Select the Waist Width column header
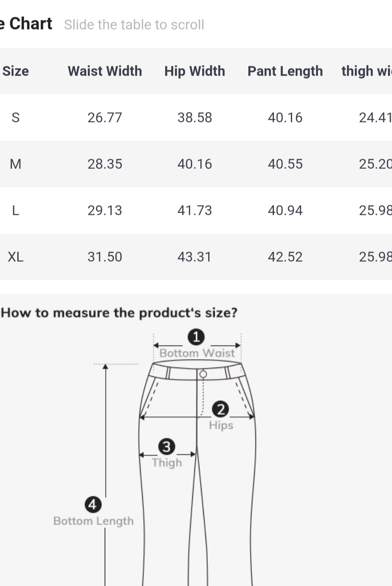Image resolution: width=392 pixels, height=586 pixels. tap(105, 71)
